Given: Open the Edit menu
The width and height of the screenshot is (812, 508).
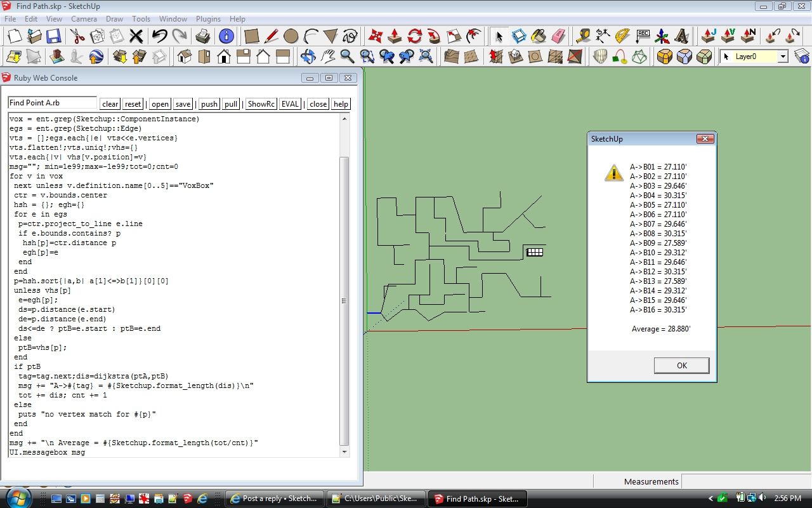Looking at the screenshot, I should pos(31,19).
